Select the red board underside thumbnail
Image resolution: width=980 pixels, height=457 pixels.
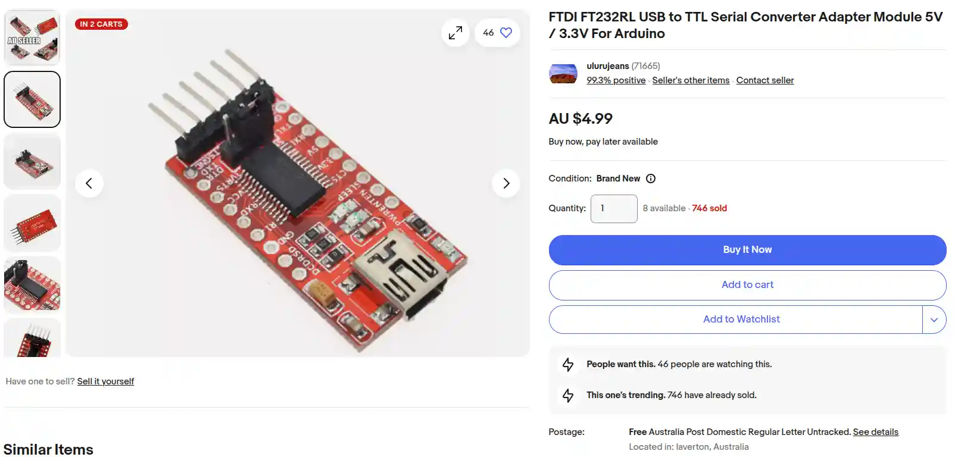pos(32,223)
